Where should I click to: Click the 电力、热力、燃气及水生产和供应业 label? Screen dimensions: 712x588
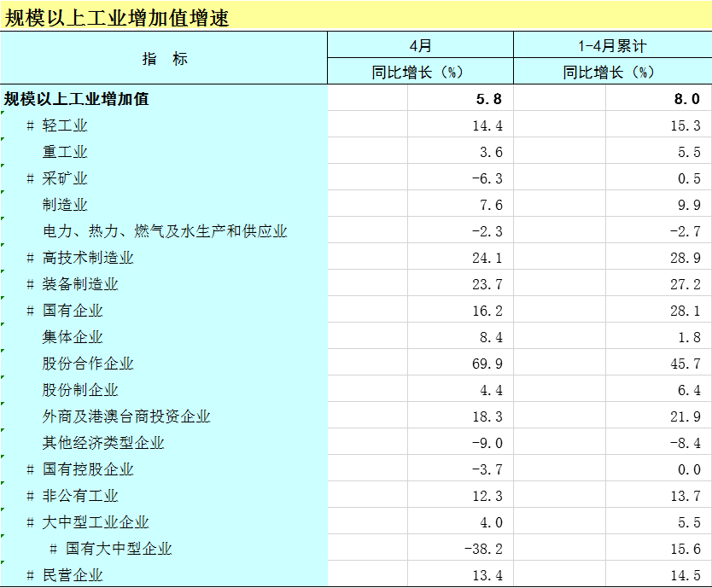[165, 231]
